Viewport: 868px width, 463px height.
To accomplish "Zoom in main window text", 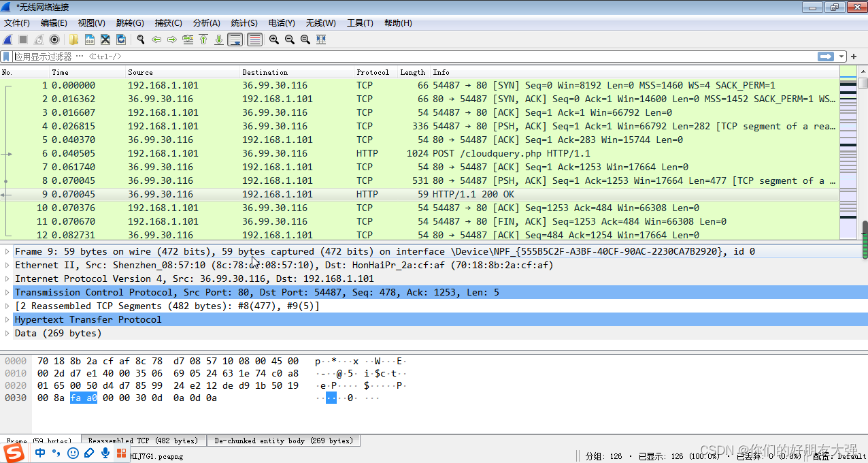I will click(274, 39).
